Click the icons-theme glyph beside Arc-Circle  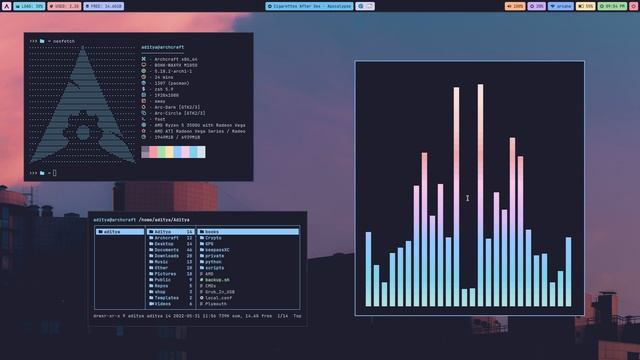(x=144, y=113)
